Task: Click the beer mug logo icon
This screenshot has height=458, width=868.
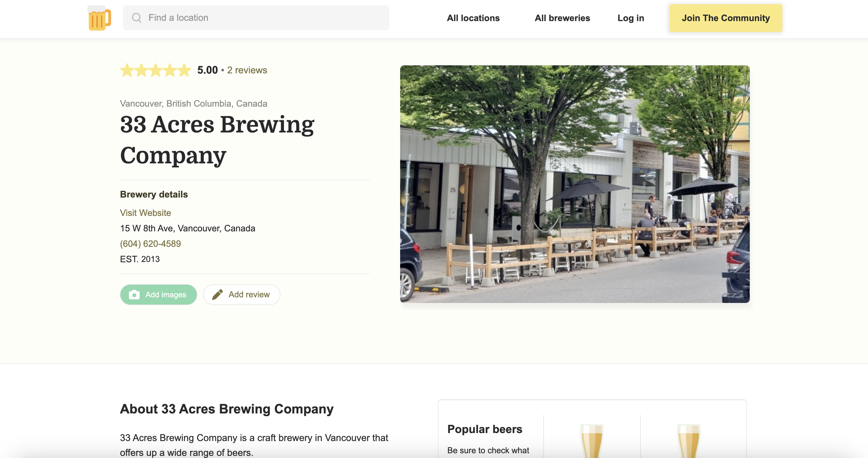Action: (99, 18)
